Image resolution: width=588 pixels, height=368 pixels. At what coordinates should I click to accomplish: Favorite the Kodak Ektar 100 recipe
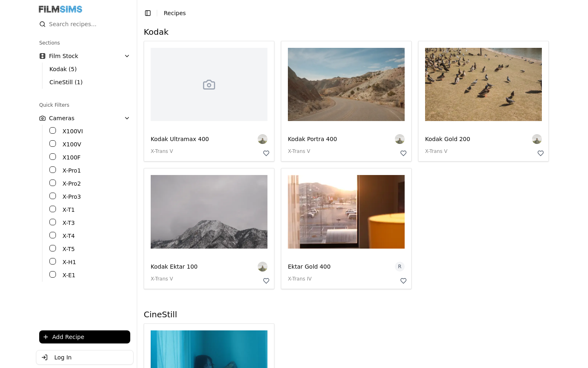point(266,281)
